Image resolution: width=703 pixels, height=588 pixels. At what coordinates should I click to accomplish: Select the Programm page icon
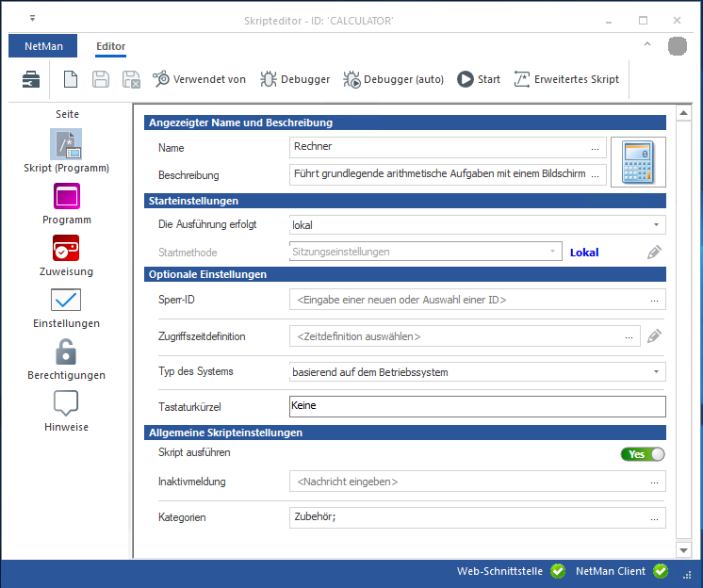pos(66,196)
